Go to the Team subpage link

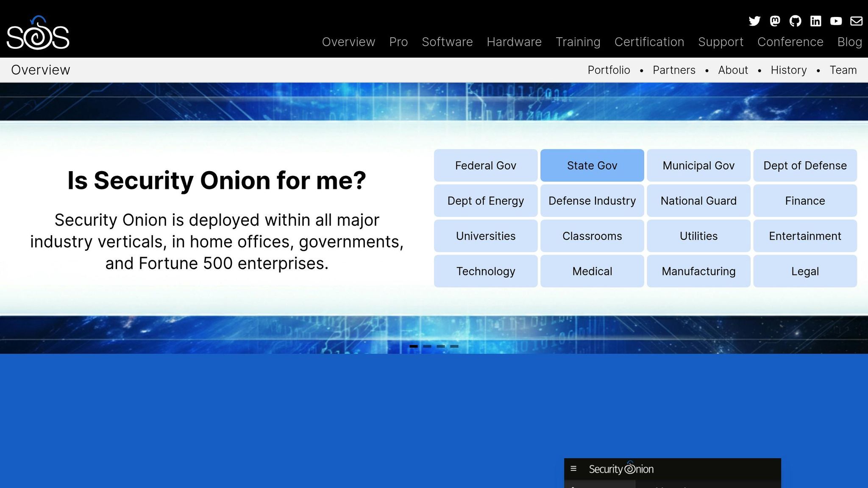(843, 70)
